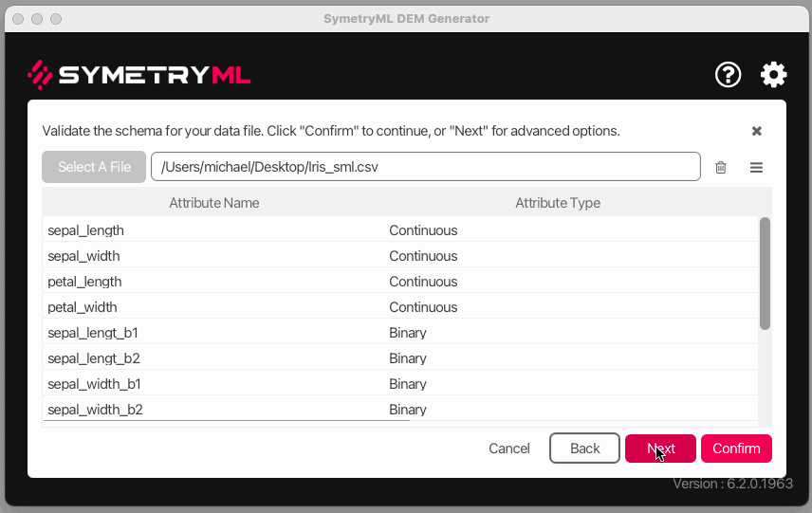Open the hamburger menu beside file path
The image size is (812, 513).
click(756, 167)
